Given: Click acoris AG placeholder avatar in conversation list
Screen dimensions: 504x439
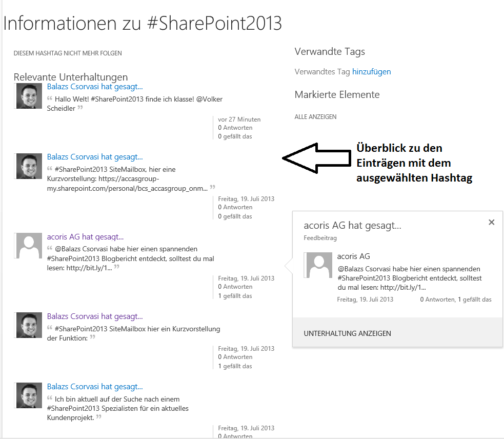Looking at the screenshot, I should point(29,246).
